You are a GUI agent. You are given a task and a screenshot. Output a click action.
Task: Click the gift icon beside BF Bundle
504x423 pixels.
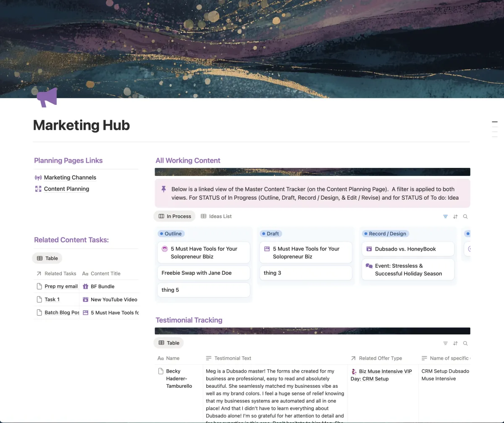point(85,286)
